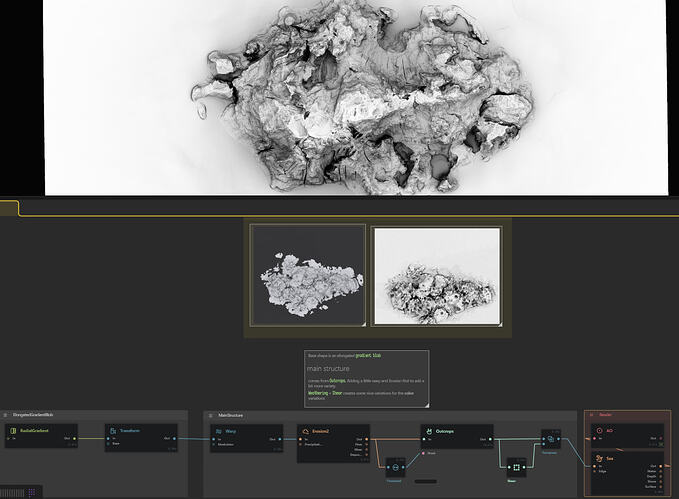Click the small Bloom node icon
679x499 pixels.
pos(516,467)
